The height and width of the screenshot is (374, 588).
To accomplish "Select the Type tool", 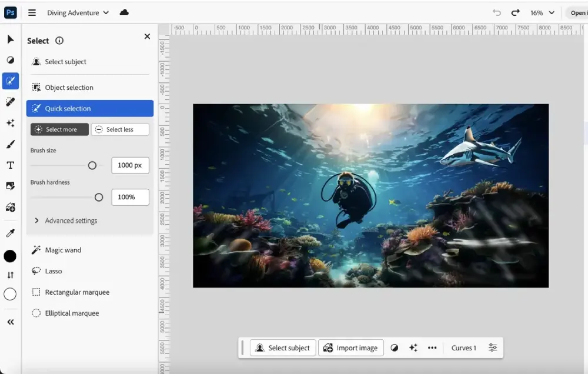I will [10, 165].
